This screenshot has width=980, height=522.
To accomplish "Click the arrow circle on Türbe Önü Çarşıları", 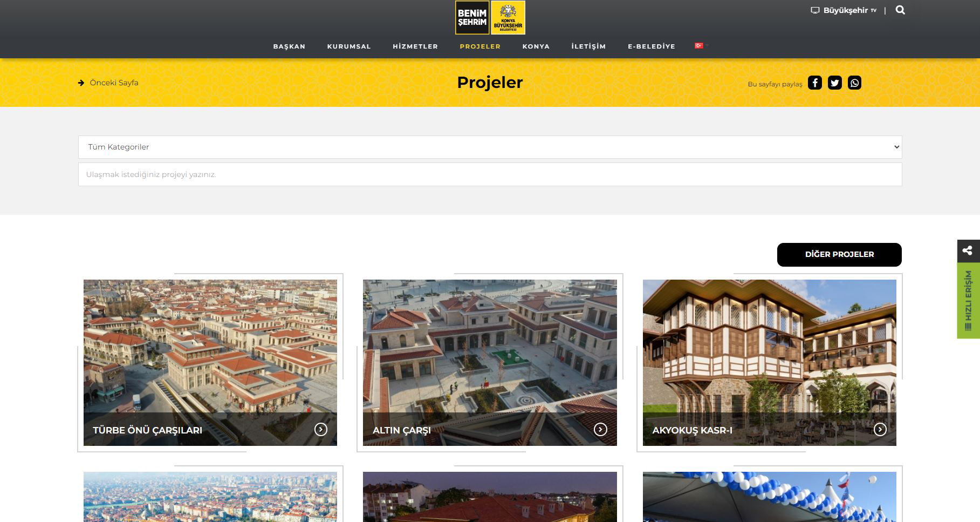I will click(x=321, y=429).
